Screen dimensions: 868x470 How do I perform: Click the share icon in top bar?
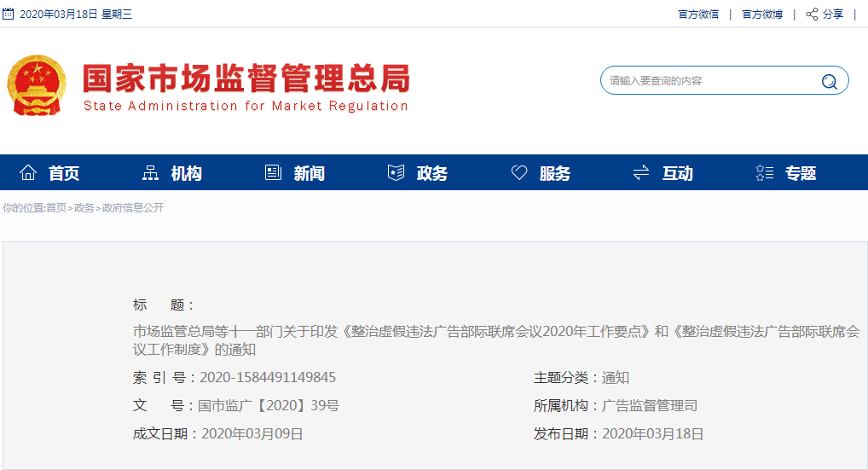click(x=812, y=15)
